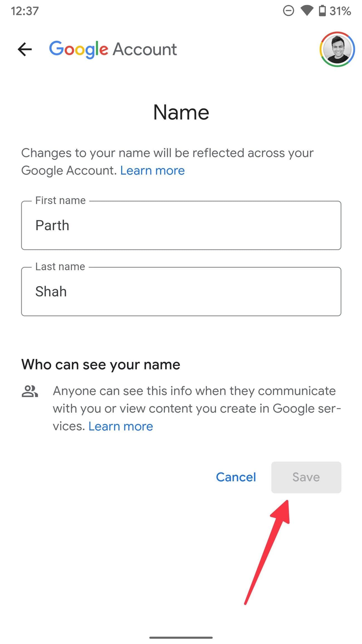The image size is (362, 644).
Task: Open Learn more link about name changes
Action: pyautogui.click(x=152, y=171)
